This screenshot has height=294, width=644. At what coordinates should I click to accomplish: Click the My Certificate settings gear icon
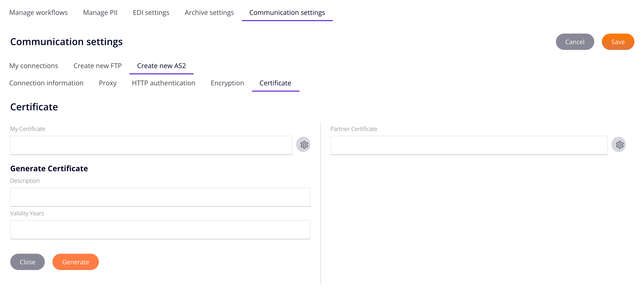303,145
